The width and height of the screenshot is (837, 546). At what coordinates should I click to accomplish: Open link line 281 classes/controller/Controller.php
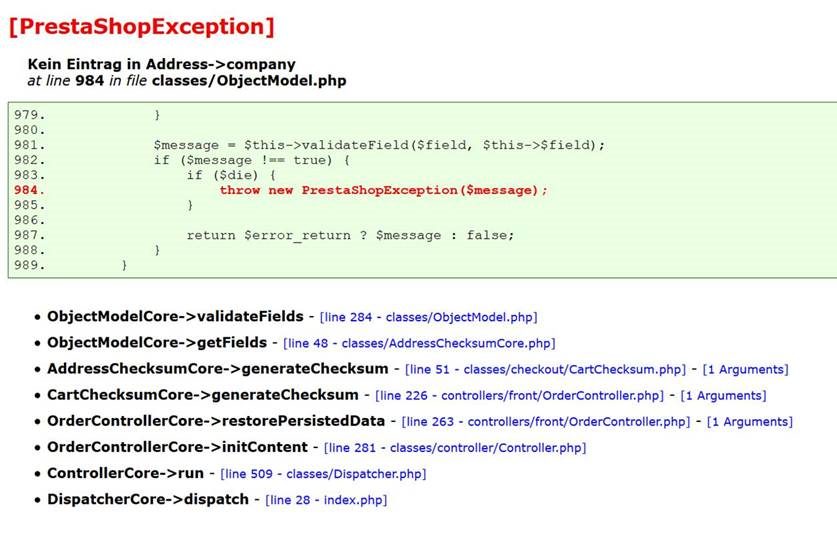point(455,448)
